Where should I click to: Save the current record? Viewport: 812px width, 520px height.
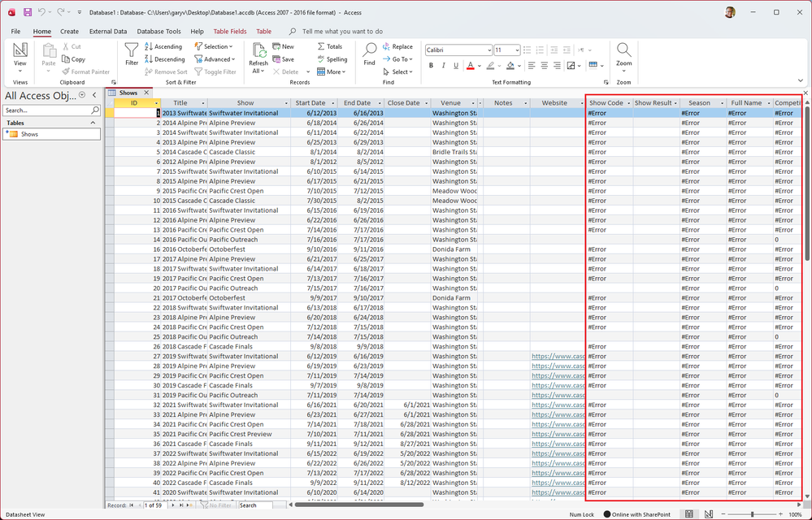[284, 59]
